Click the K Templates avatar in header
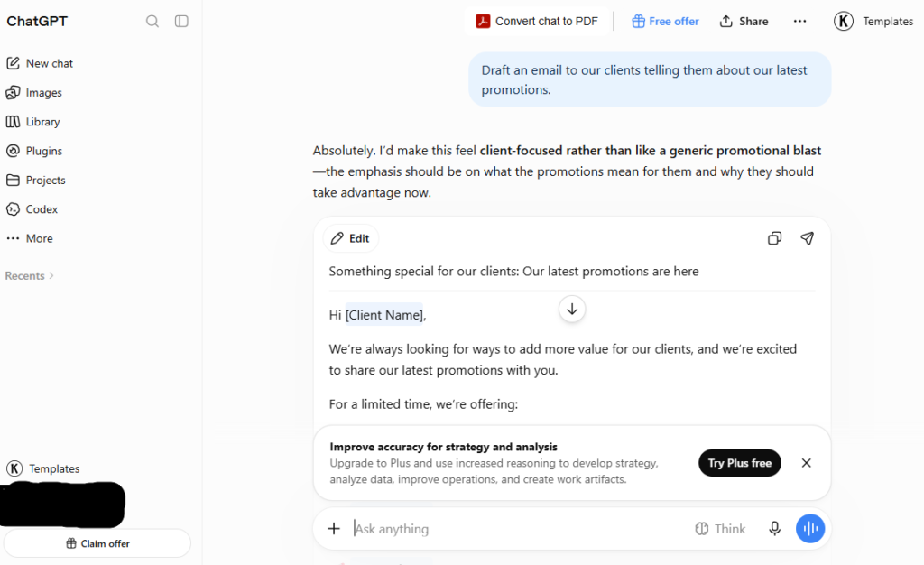Viewport: 924px width, 565px height. [844, 21]
